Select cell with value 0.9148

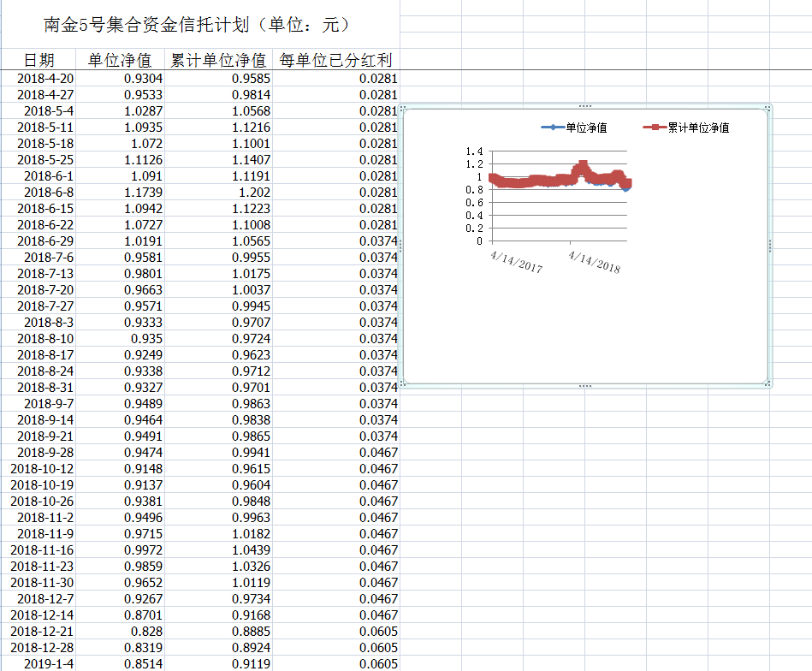pos(120,468)
